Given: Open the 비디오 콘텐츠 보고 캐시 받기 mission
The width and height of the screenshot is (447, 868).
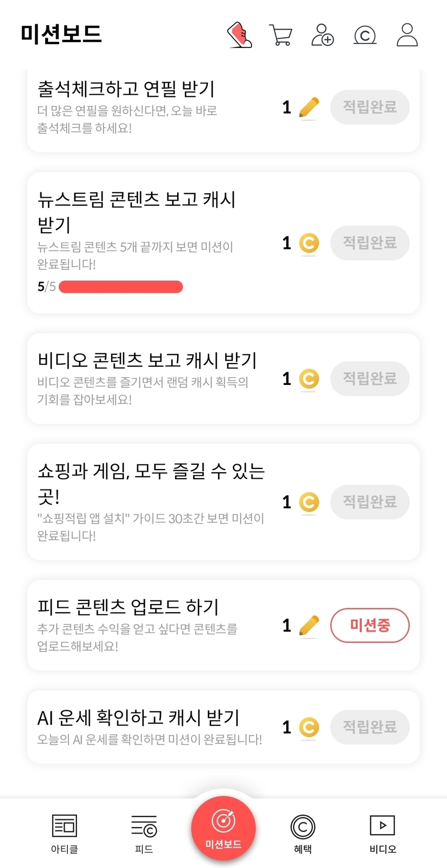Looking at the screenshot, I should pyautogui.click(x=147, y=360).
